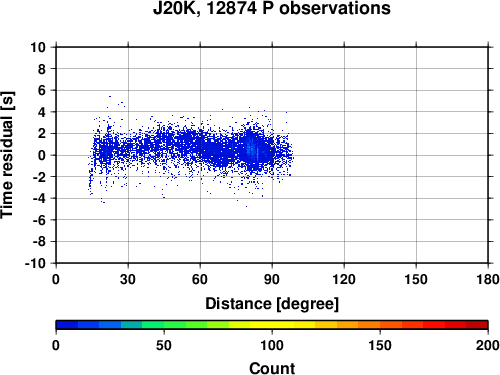Click the colorbar tick label 50
This screenshot has height=375, width=500.
point(164,345)
